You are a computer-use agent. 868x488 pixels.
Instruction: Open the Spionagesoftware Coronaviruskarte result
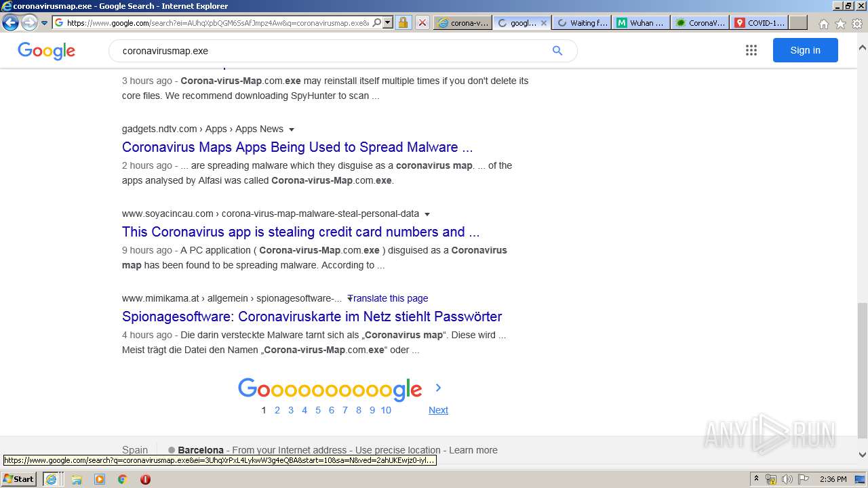(x=312, y=317)
